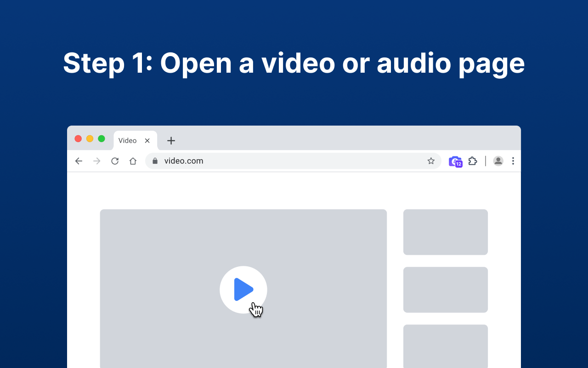Click the red window close button
588x368 pixels.
click(78, 139)
